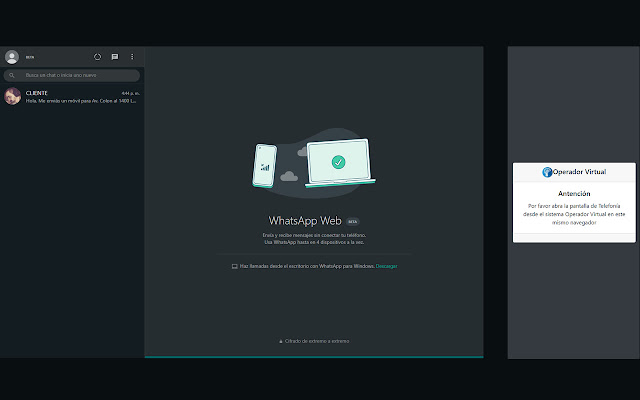Focus the chat search field
This screenshot has width=640, height=400.
click(x=72, y=75)
